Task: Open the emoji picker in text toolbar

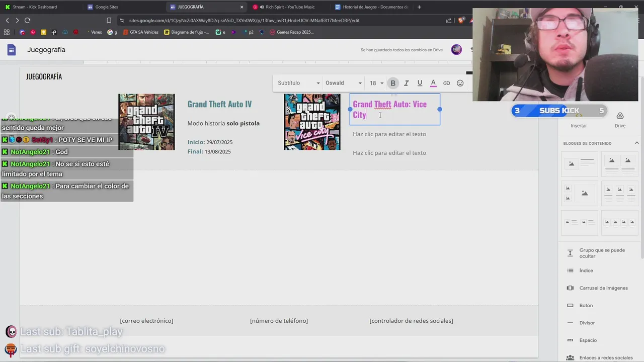Action: click(x=460, y=83)
